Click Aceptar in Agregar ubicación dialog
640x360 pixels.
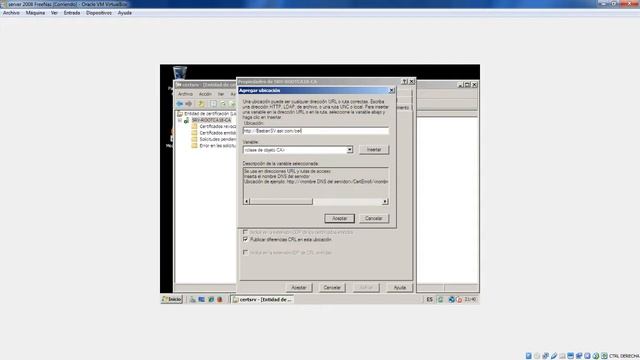[x=339, y=218]
